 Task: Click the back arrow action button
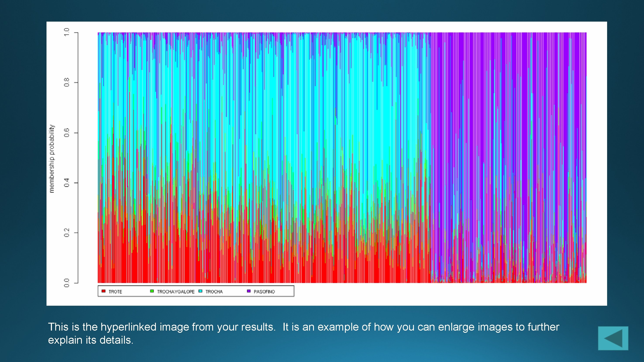613,338
